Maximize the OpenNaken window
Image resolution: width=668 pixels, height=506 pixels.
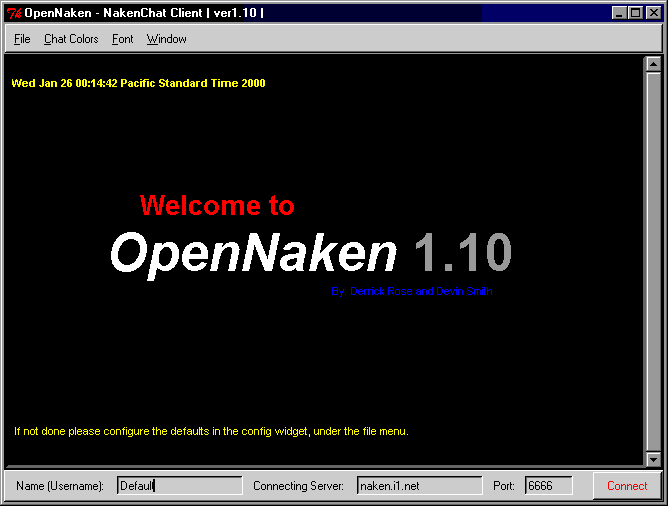(x=635, y=13)
